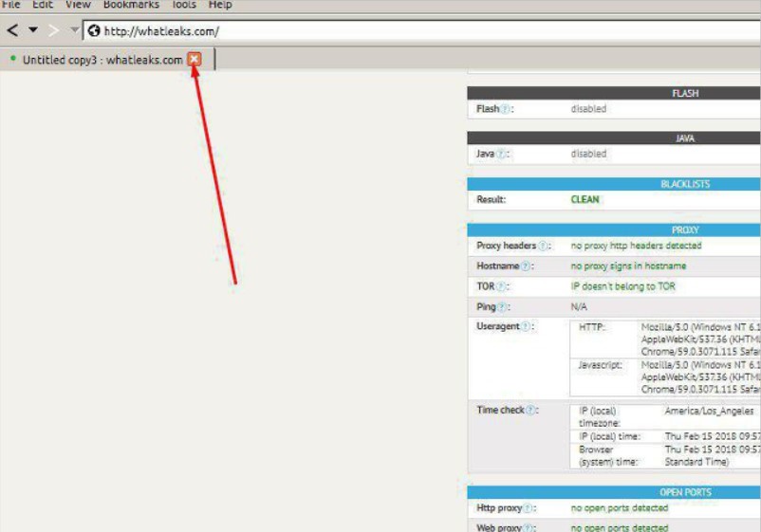The width and height of the screenshot is (761, 532).
Task: Open the back history dropdown arrow
Action: pos(33,30)
